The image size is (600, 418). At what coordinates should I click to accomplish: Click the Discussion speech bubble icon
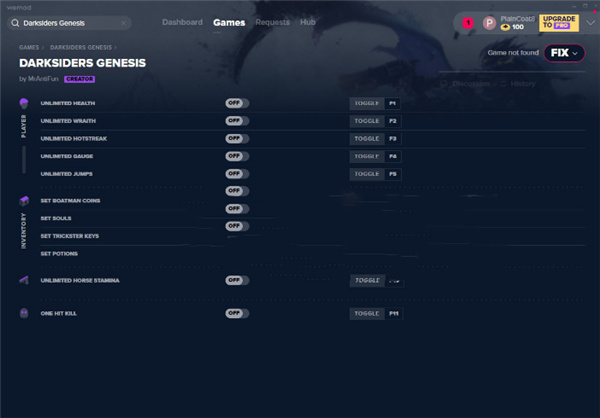tap(443, 83)
